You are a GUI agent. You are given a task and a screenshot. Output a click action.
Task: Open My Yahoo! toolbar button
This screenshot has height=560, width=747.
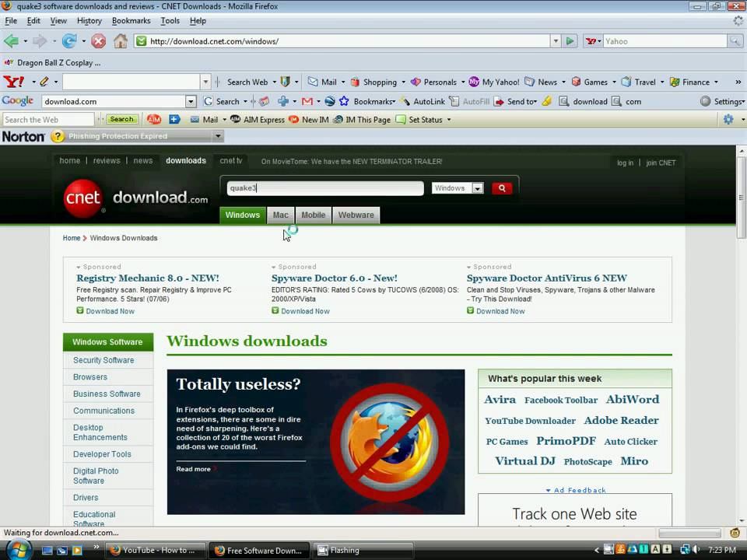tap(494, 82)
